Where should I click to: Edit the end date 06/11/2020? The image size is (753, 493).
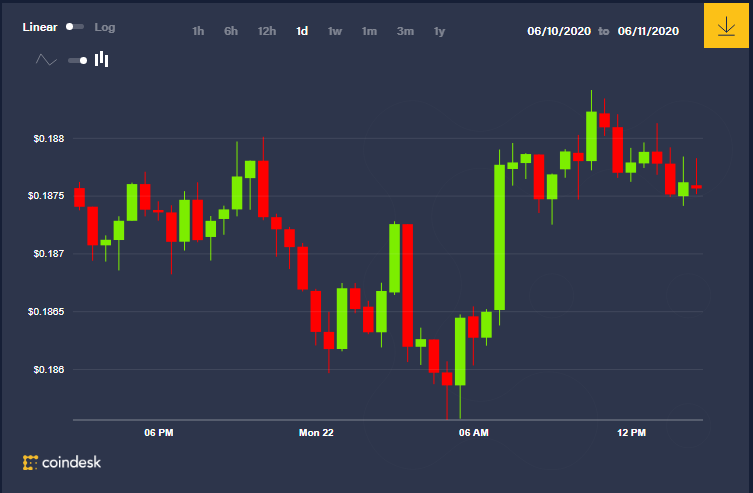648,31
